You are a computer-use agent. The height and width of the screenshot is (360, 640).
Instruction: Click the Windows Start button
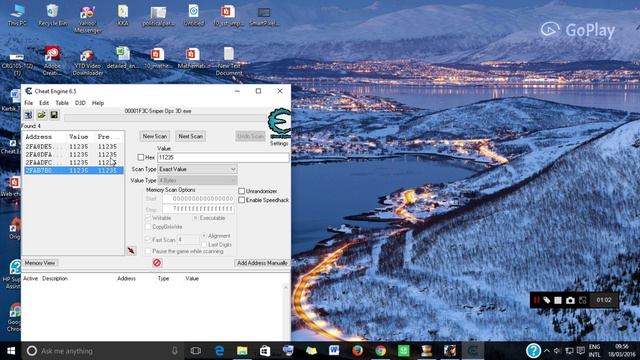11,351
